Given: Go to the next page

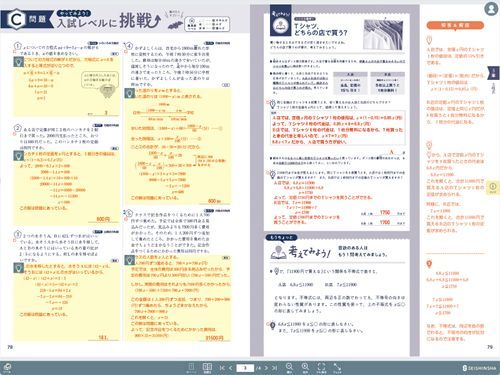Looking at the screenshot, I should tap(266, 368).
